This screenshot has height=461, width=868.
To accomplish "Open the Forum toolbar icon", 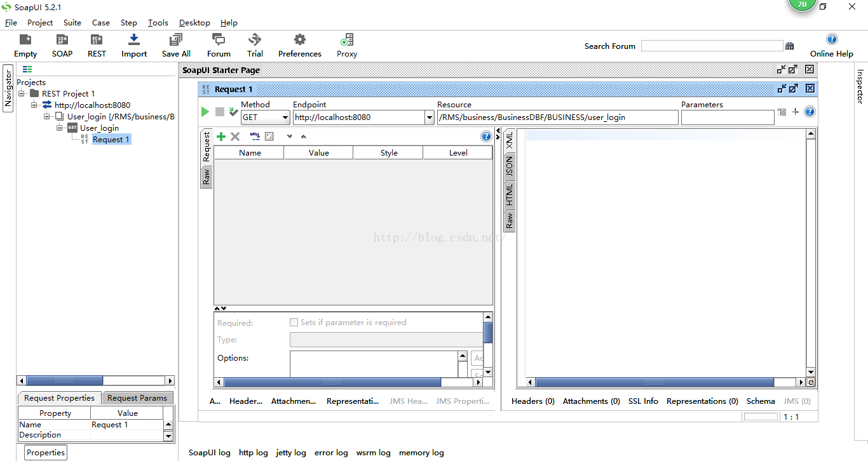I will [219, 46].
